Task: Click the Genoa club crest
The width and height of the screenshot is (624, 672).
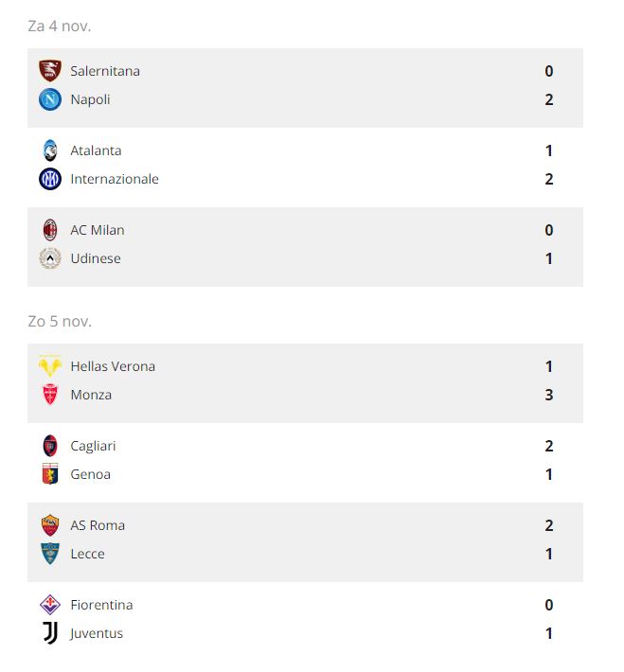Action: pyautogui.click(x=49, y=474)
